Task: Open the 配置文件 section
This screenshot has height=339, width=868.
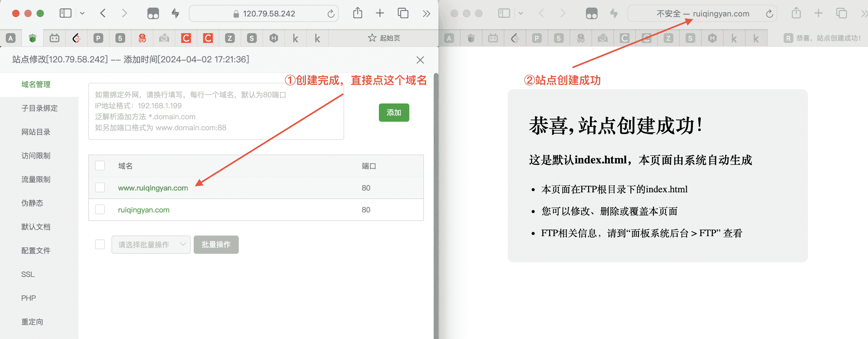Action: pos(36,251)
